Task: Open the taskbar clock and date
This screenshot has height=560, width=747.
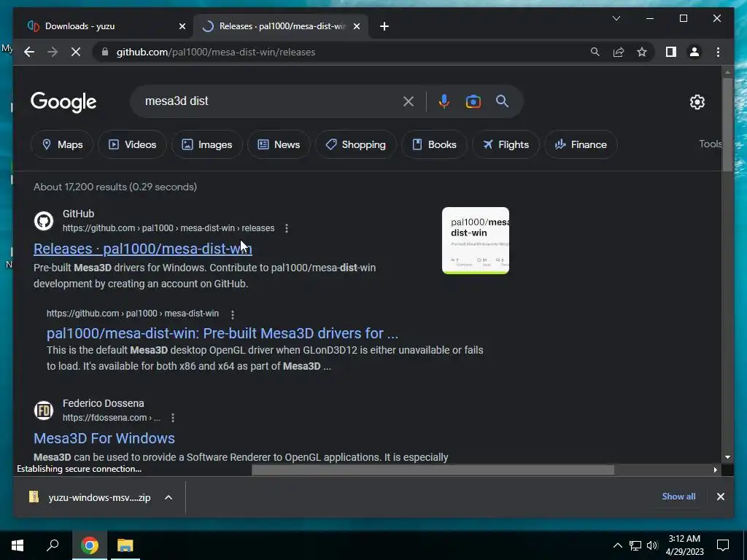Action: (x=684, y=545)
